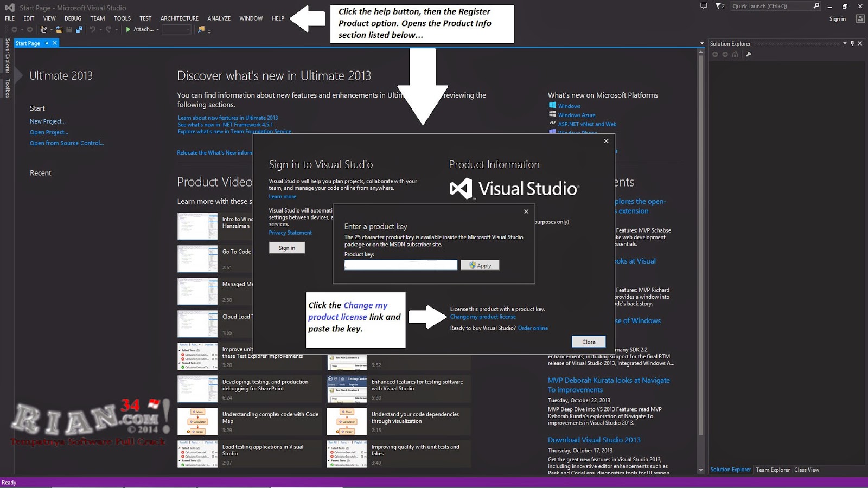Open the HELP menu

pos(278,18)
